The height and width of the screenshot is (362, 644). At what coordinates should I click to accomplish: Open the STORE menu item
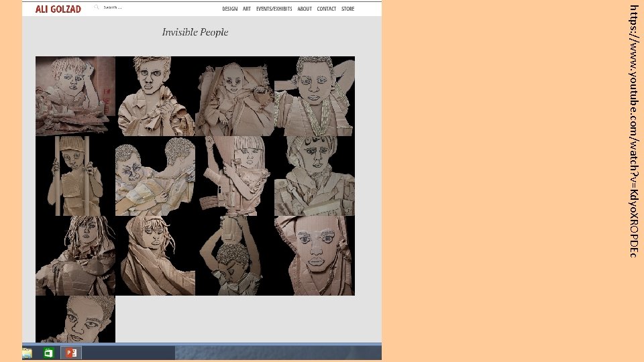[x=347, y=9]
